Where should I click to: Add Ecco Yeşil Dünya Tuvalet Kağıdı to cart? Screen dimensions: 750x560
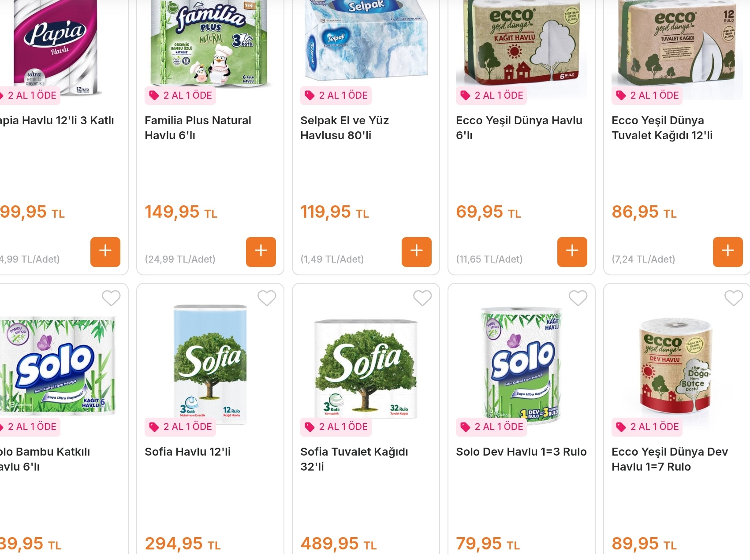coord(728,252)
